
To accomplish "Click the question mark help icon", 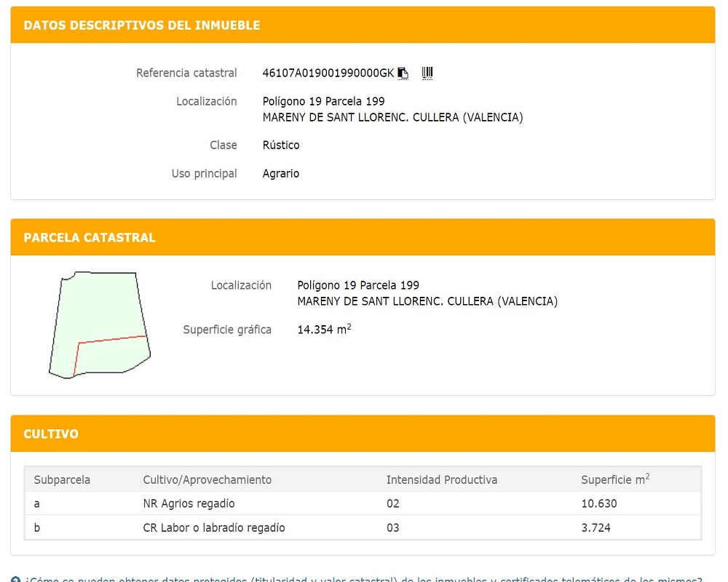I will click(16, 580).
